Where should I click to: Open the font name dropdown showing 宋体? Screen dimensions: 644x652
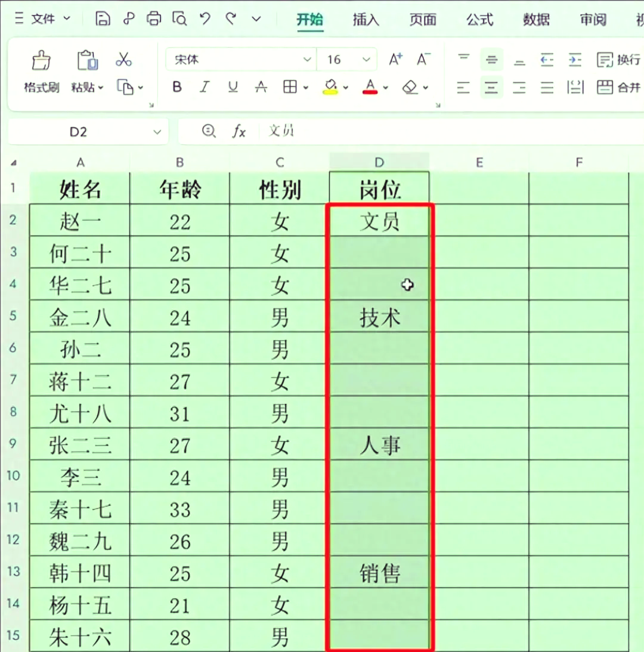tap(308, 60)
